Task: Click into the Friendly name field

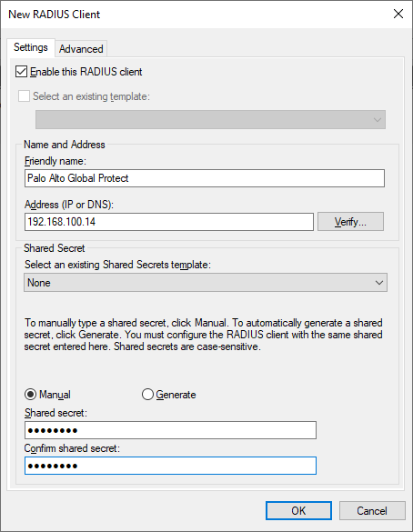Action: [x=205, y=178]
